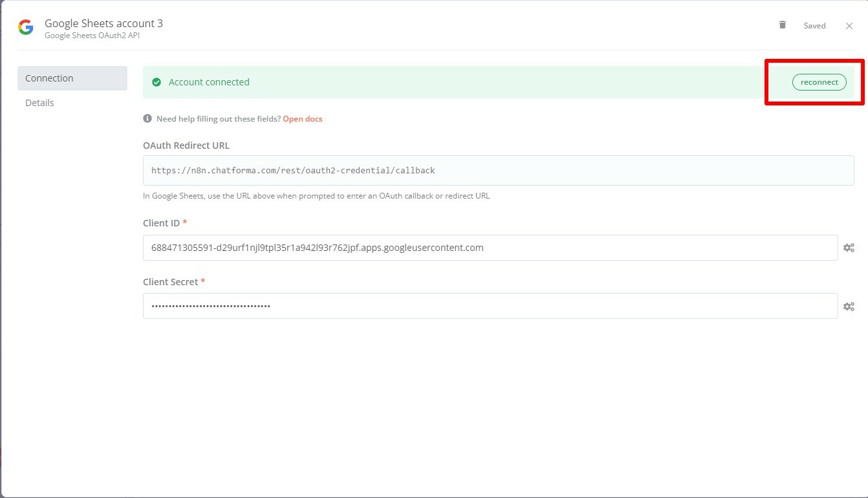Screen dimensions: 868x498
Task: Open parameter options gear beside Client ID
Action: (849, 248)
